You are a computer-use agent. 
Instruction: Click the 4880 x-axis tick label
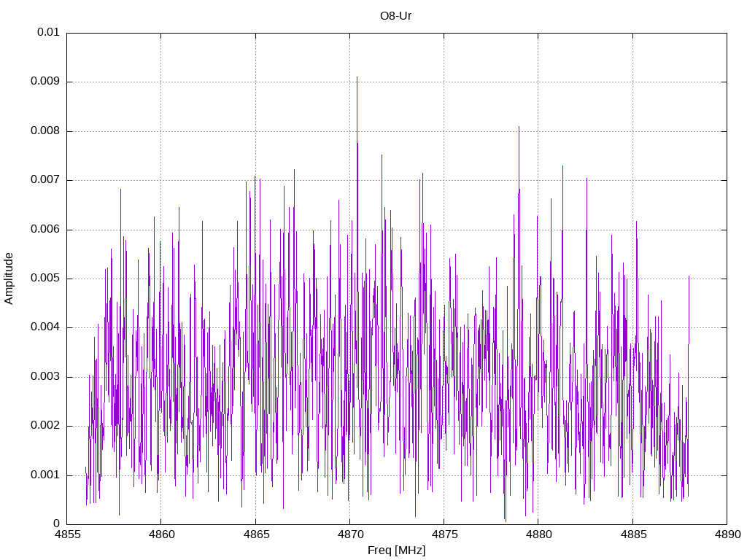tap(539, 534)
